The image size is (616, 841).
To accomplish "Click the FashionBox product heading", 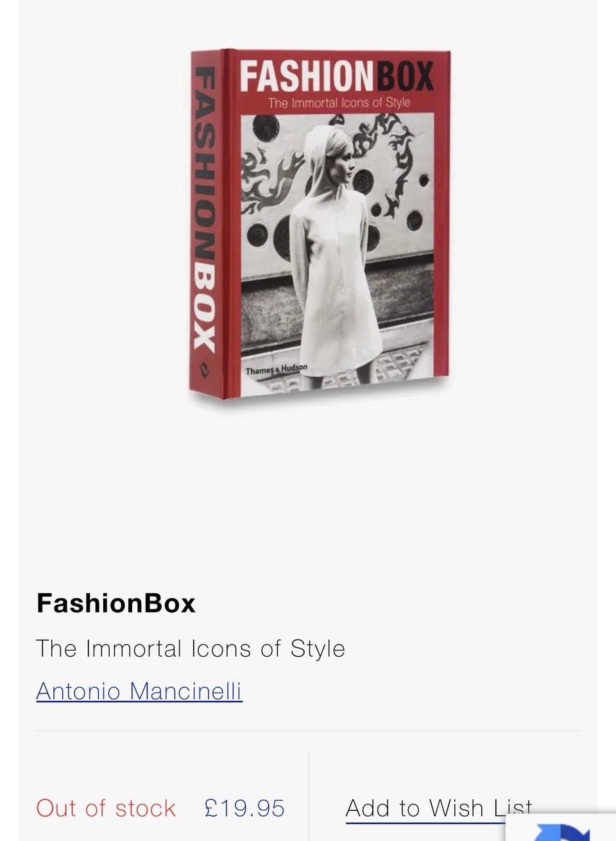I will pyautogui.click(x=116, y=603).
